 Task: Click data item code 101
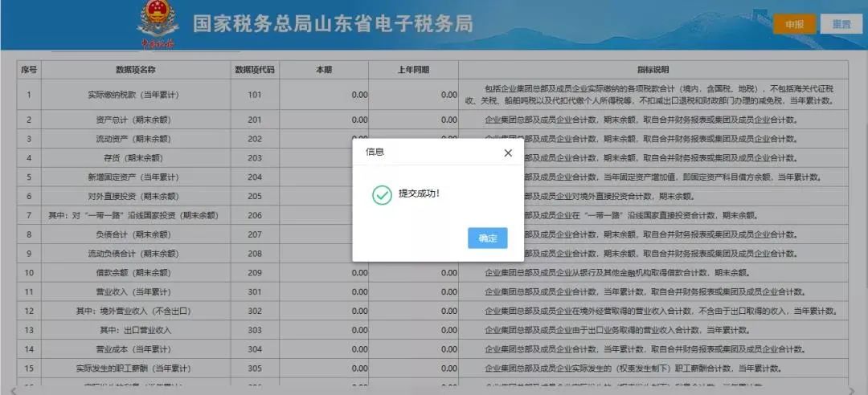click(255, 95)
